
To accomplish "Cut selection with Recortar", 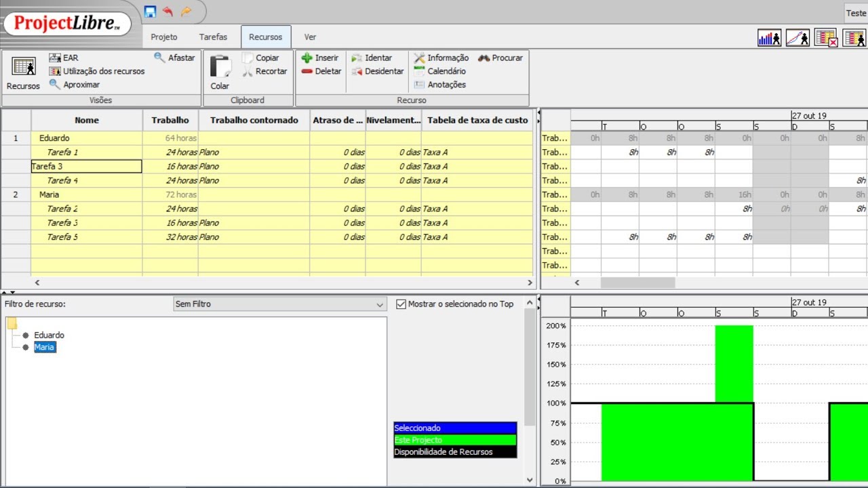I will click(x=264, y=71).
